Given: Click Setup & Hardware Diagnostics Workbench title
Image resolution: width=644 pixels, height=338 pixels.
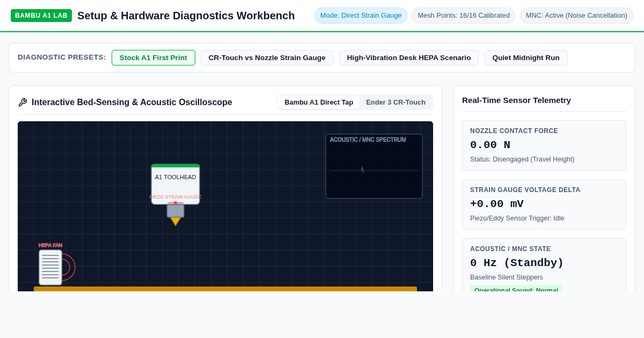Looking at the screenshot, I should coord(186,16).
